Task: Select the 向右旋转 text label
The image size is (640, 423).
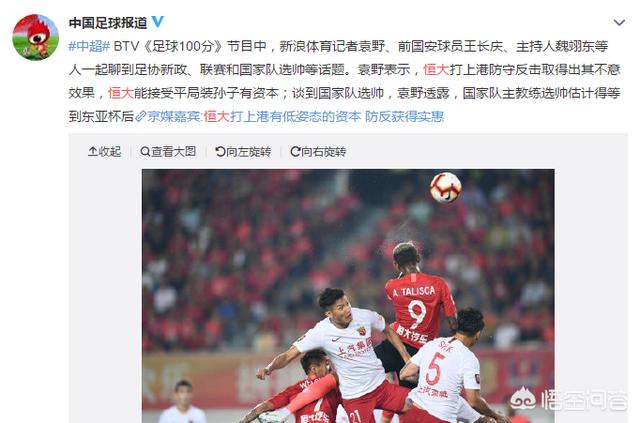Action: coord(324,152)
